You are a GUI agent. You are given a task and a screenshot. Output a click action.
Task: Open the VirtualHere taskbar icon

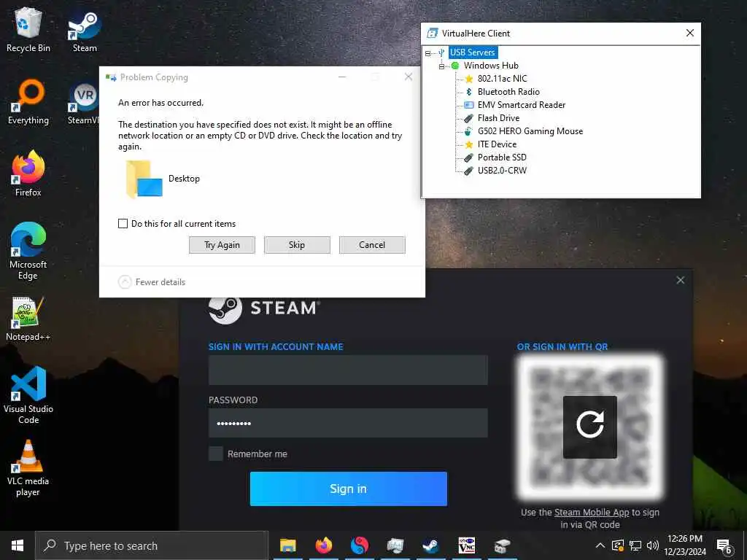(502, 545)
